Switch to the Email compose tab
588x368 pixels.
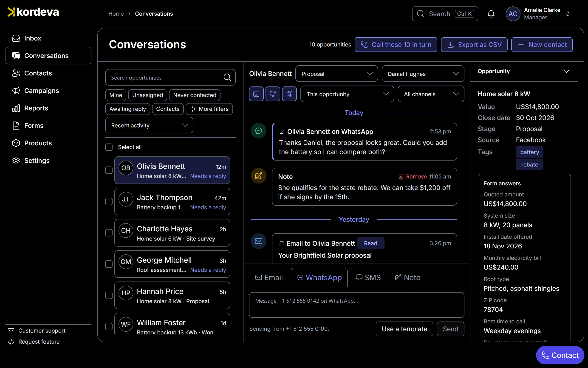coord(269,277)
